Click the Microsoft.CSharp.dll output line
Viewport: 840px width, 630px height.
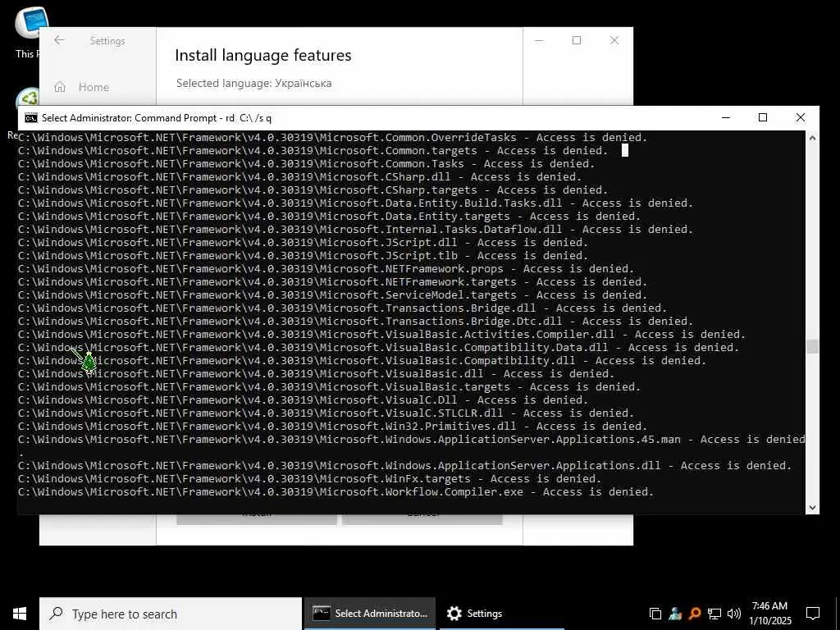click(299, 177)
